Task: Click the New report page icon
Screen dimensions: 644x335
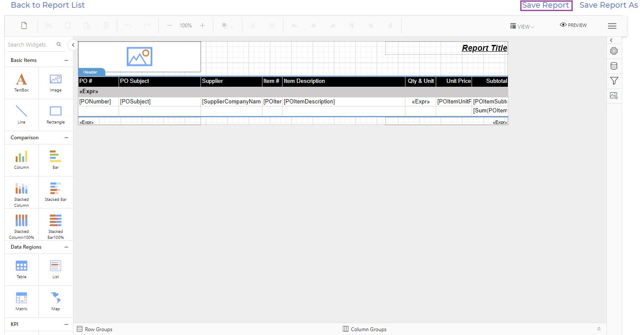Action: click(x=24, y=26)
